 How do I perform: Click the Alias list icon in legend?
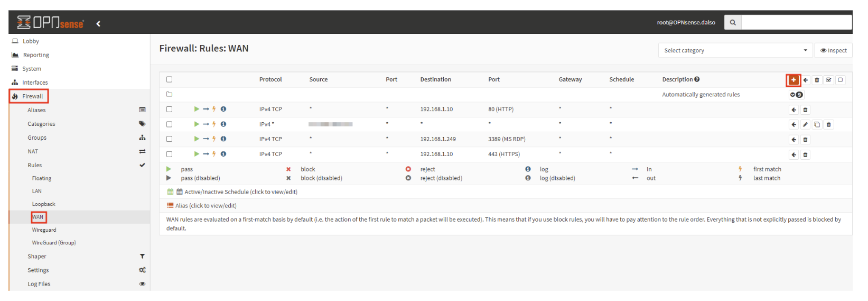point(170,206)
